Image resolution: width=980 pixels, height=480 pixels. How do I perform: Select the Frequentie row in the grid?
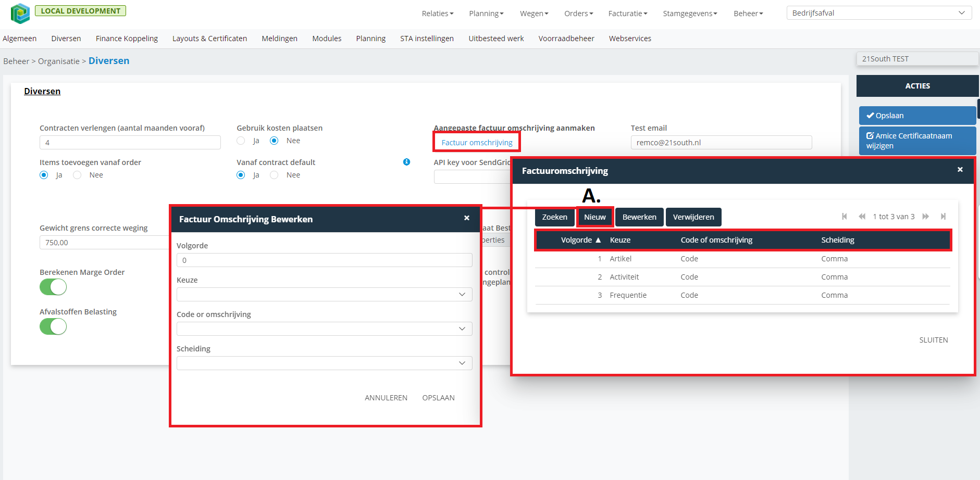click(742, 295)
